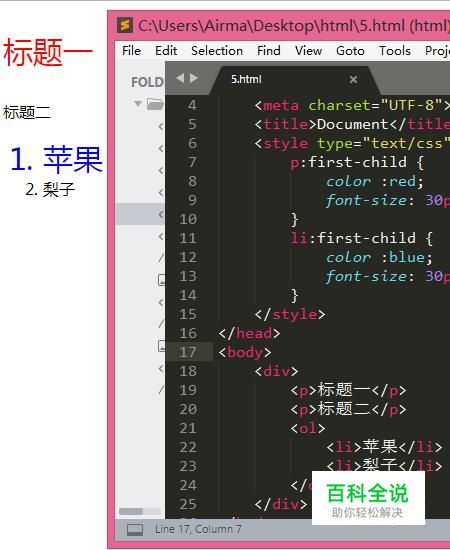Click the li:first-child selector in code
This screenshot has height=550, width=450.
tap(353, 238)
